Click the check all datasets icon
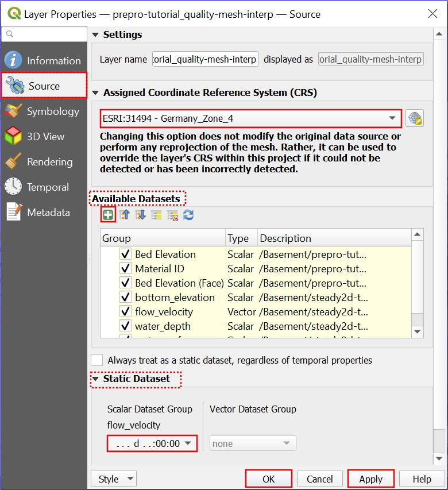This screenshot has width=448, height=490. point(156,215)
